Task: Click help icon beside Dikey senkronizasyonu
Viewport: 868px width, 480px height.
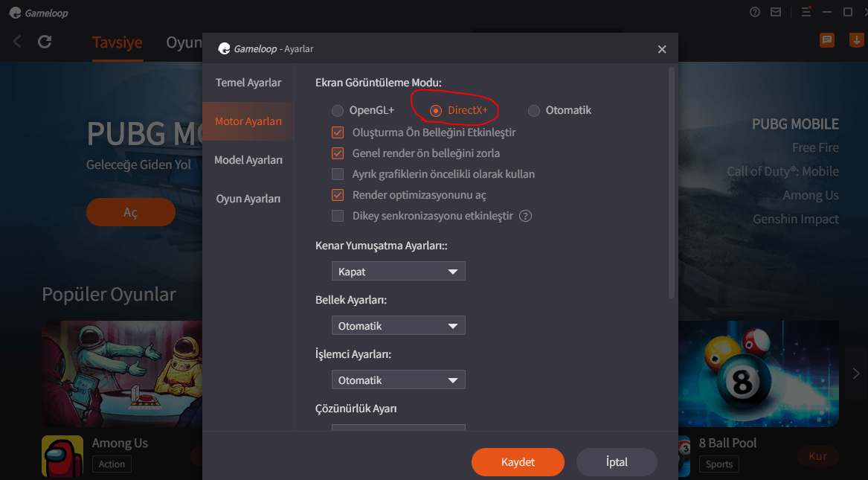Action: tap(525, 216)
